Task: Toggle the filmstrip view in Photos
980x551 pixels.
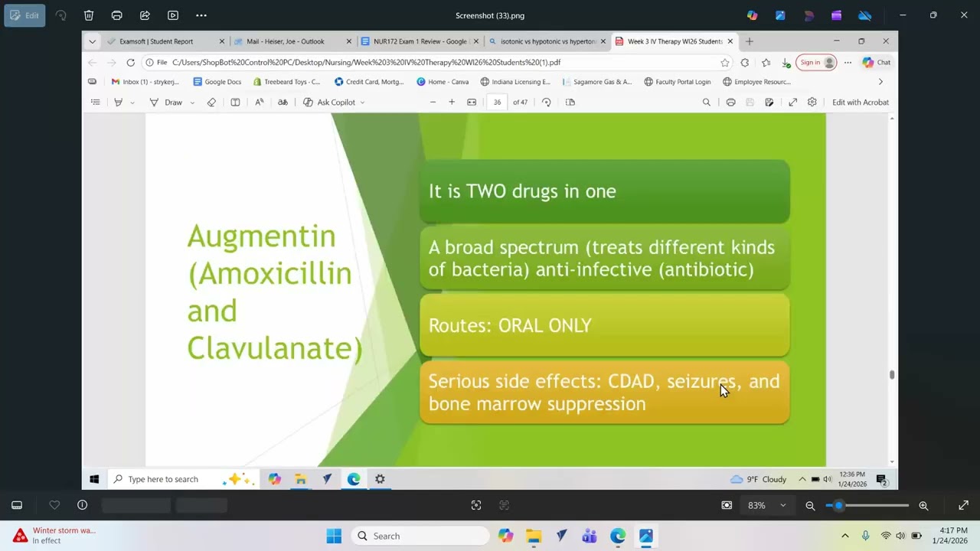Action: pyautogui.click(x=17, y=505)
